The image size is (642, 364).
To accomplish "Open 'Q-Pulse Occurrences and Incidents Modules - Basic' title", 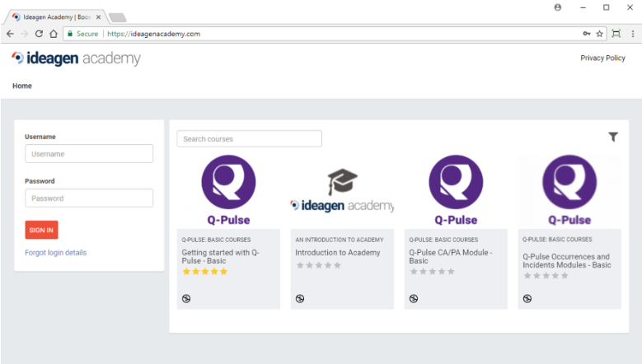I will 567,260.
